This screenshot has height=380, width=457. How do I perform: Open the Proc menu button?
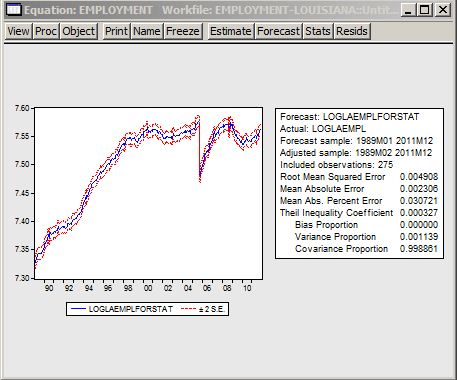pos(46,31)
